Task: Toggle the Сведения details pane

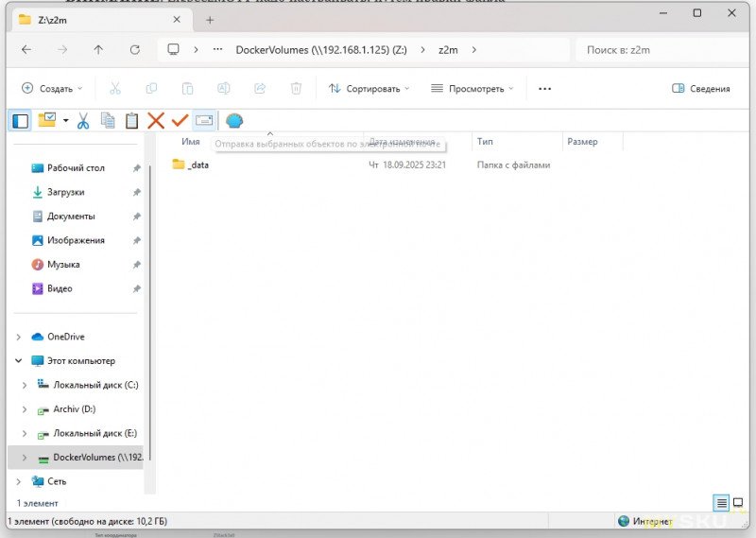Action: click(x=700, y=89)
